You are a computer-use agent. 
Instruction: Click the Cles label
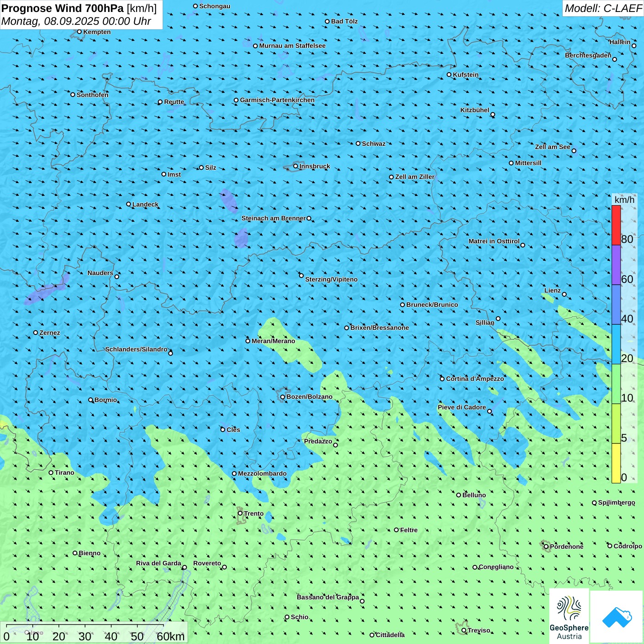tap(233, 430)
